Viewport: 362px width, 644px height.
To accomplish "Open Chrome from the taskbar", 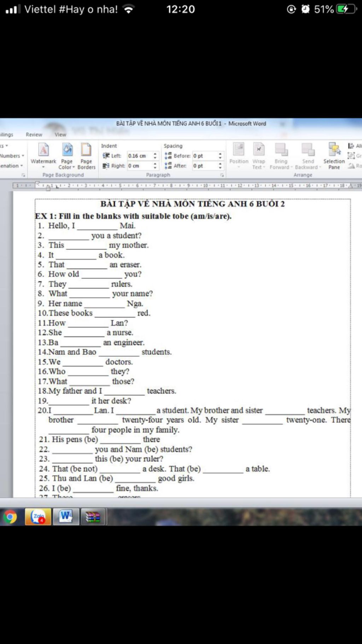I will pos(10,517).
